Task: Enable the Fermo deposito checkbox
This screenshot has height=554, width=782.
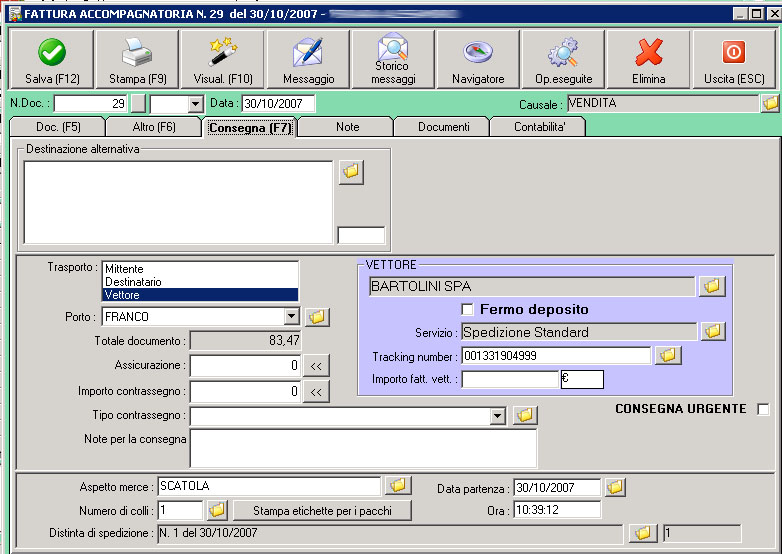Action: pyautogui.click(x=467, y=310)
